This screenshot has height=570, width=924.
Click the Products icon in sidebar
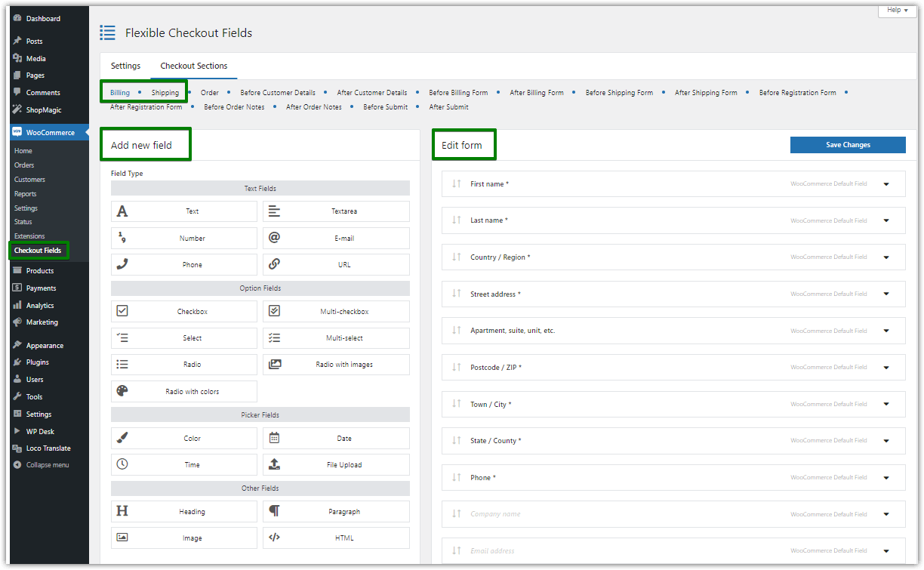pos(17,270)
